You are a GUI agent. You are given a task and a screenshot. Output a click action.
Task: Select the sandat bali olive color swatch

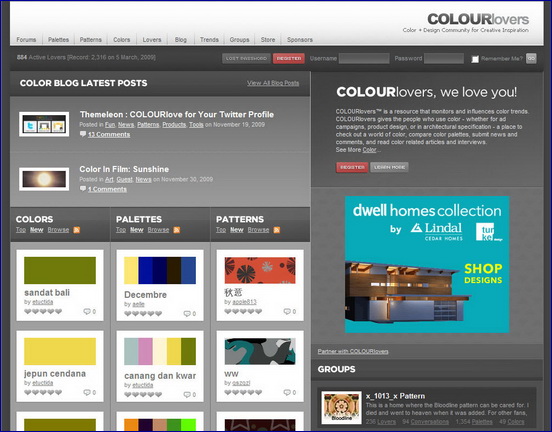coord(60,270)
